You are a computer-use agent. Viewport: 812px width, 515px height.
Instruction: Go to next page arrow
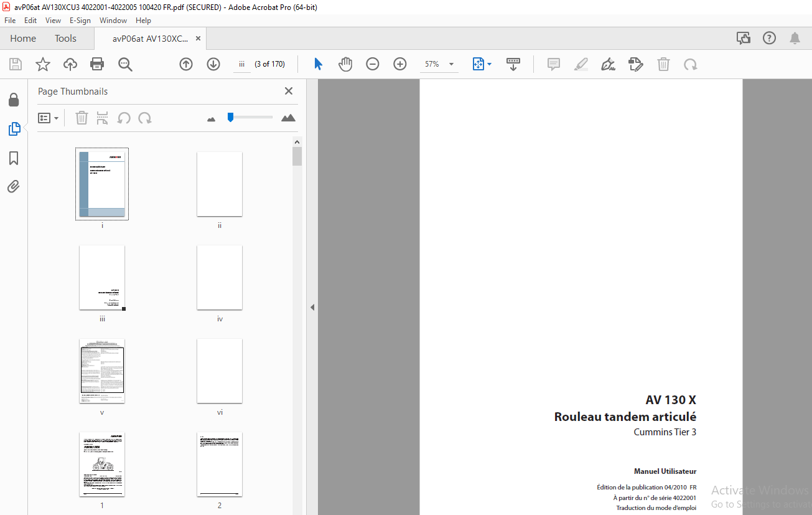point(213,64)
